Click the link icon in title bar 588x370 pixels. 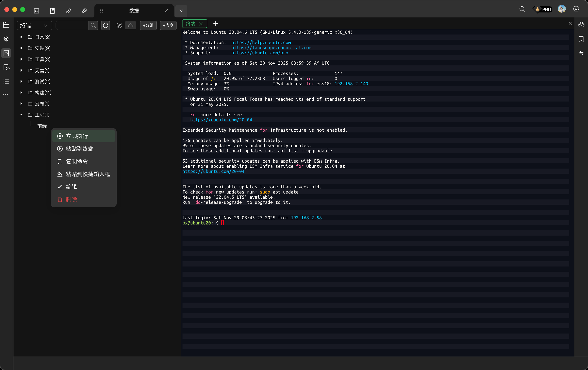68,11
